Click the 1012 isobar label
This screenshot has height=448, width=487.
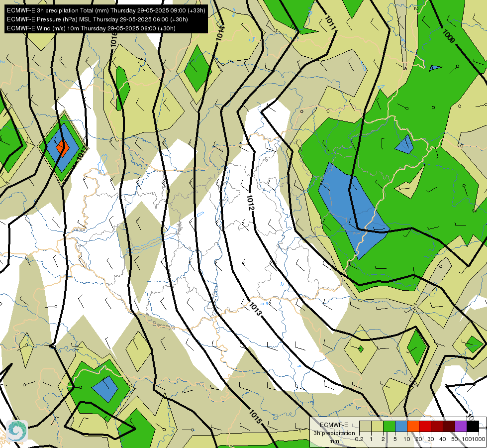tap(250, 203)
